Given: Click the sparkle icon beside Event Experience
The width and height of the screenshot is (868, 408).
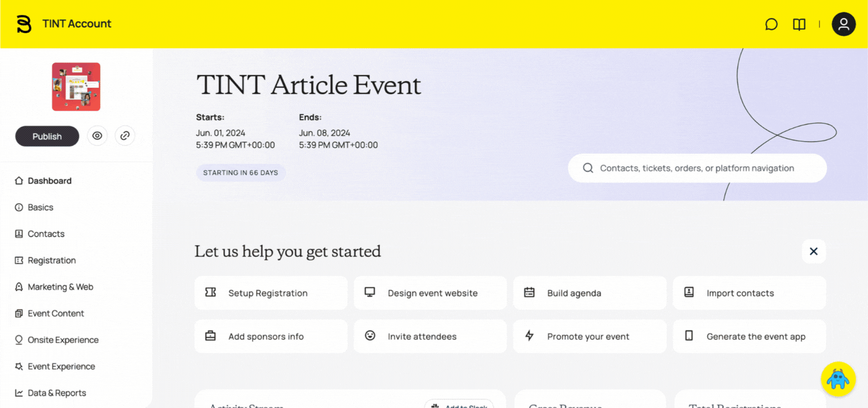Looking at the screenshot, I should tap(19, 366).
